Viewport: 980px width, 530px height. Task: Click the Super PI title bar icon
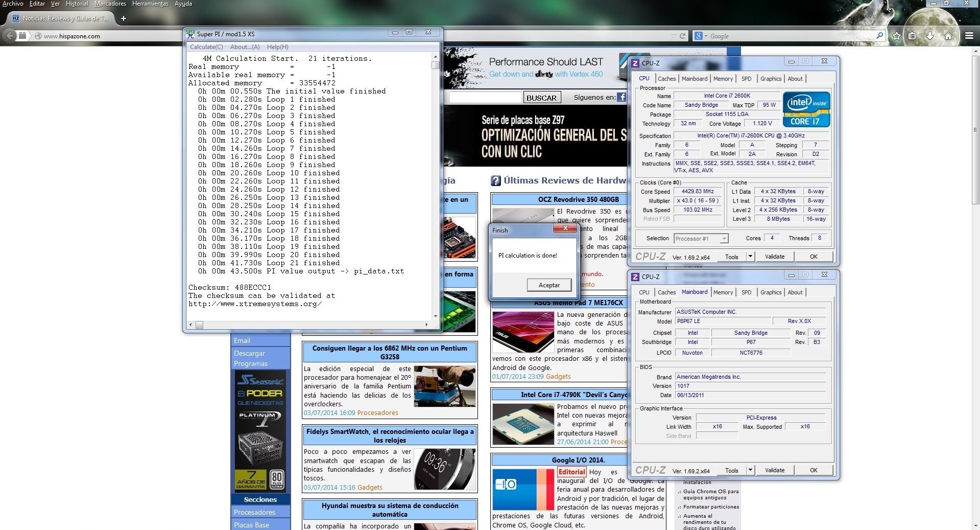190,34
